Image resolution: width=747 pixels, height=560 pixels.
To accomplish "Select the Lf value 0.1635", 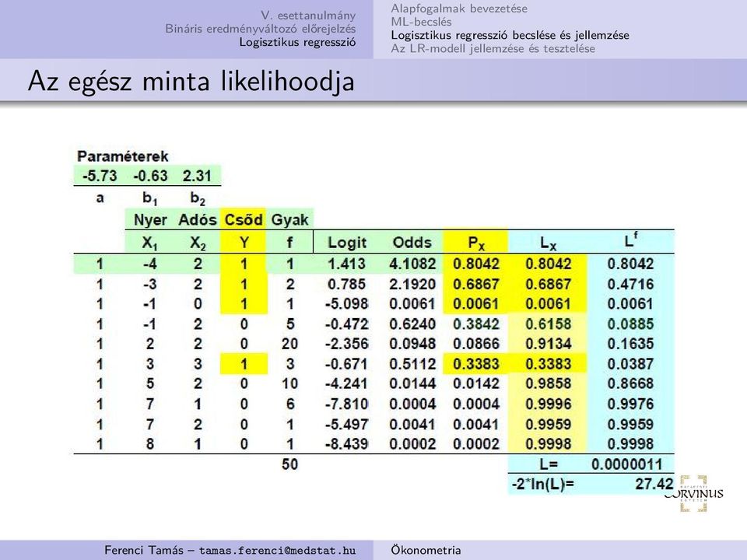I will pyautogui.click(x=630, y=344).
